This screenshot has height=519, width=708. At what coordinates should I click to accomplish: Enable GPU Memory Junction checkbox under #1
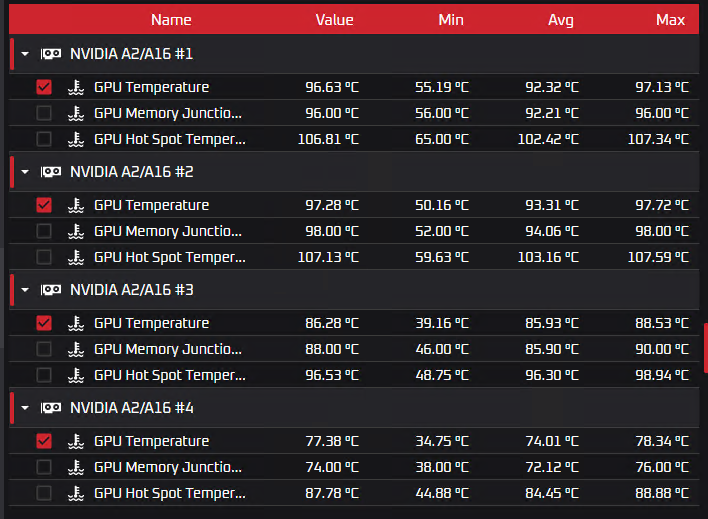pyautogui.click(x=44, y=113)
